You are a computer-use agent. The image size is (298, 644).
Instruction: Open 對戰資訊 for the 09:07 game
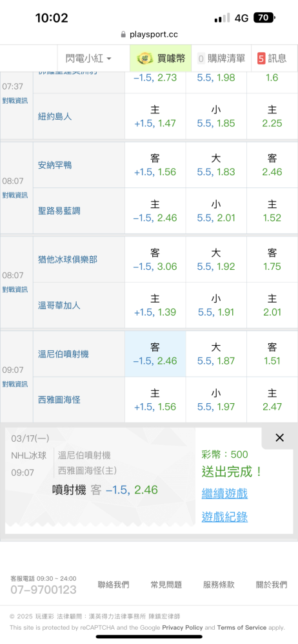click(x=15, y=384)
